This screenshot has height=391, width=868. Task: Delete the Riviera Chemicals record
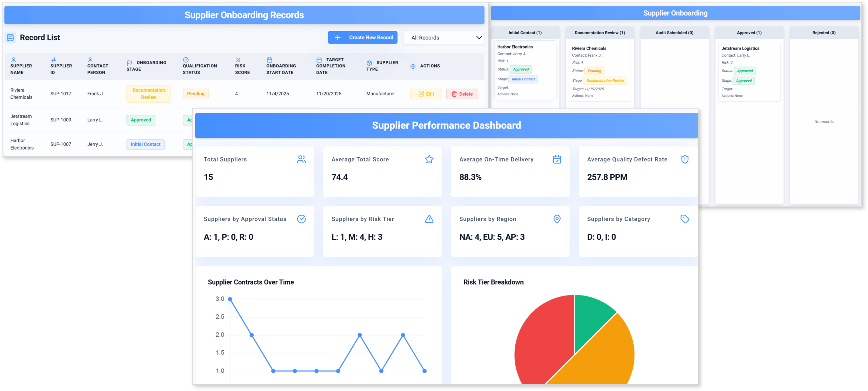(462, 94)
